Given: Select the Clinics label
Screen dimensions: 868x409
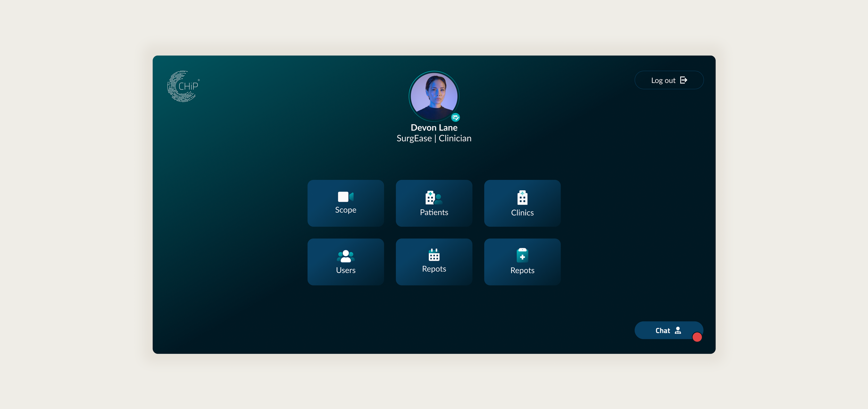Looking at the screenshot, I should (x=522, y=212).
